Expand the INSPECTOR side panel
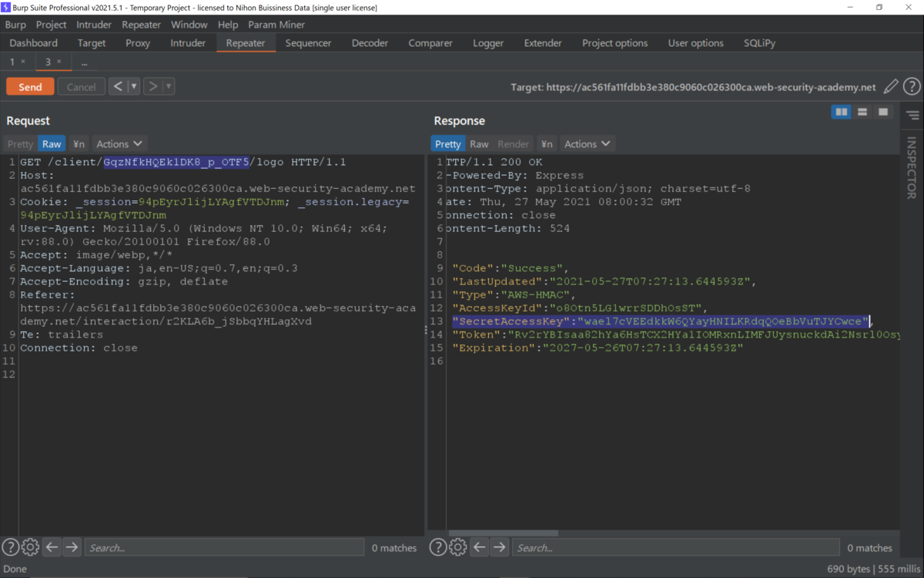Viewport: 924px width, 578px height. pyautogui.click(x=912, y=167)
